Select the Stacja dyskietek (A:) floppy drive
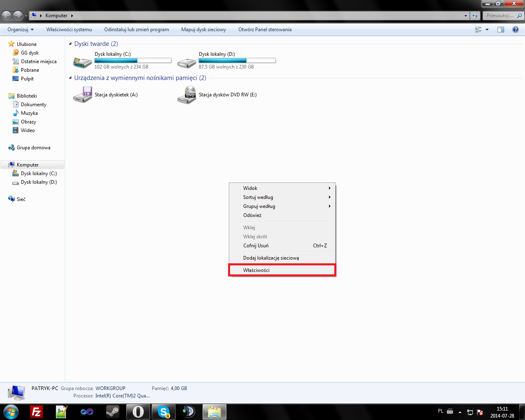 [105, 95]
